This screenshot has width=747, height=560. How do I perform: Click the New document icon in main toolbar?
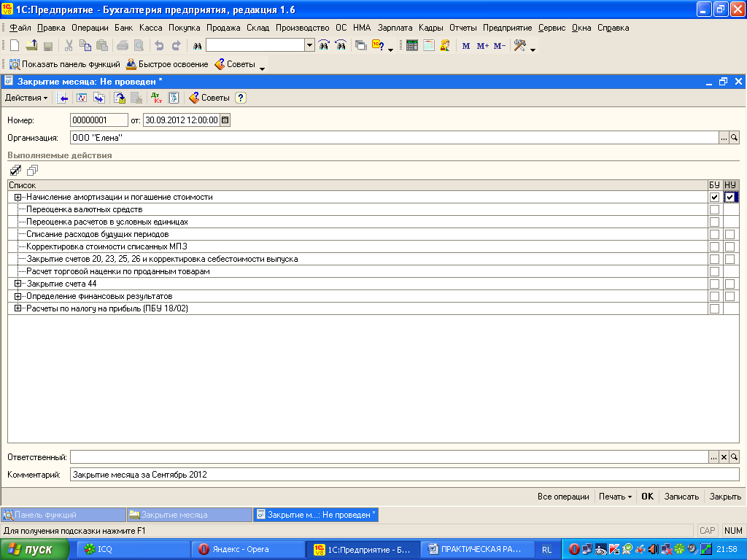[x=15, y=46]
